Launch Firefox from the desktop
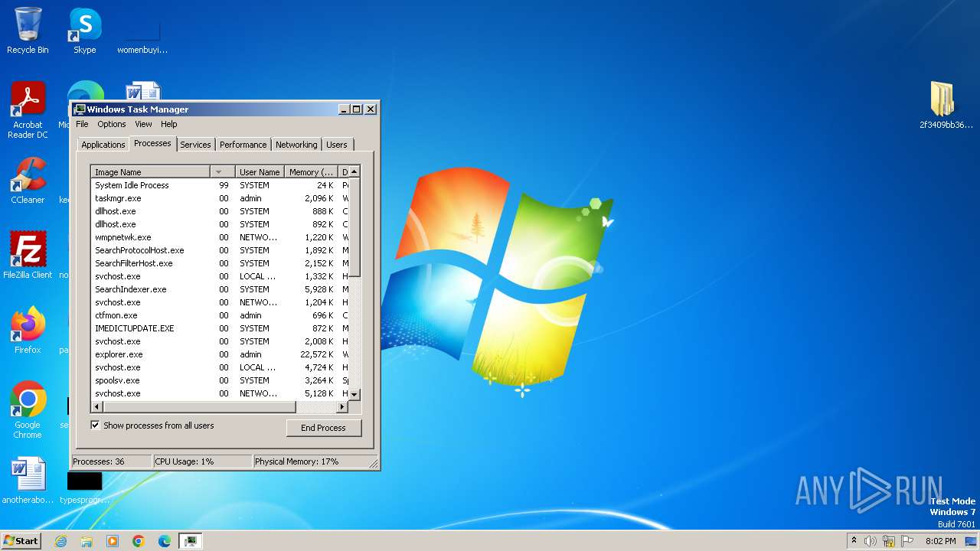Viewport: 980px width, 551px height. point(28,330)
